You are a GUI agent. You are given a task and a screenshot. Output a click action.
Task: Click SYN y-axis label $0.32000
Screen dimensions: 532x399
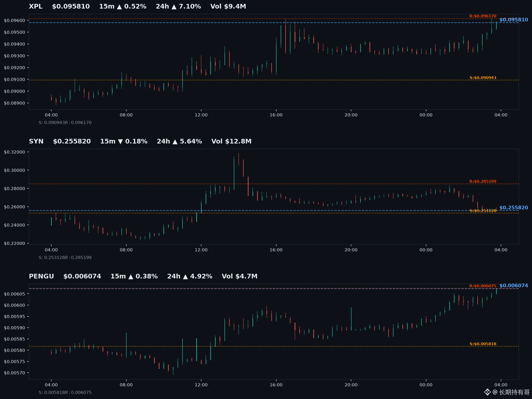[14, 152]
